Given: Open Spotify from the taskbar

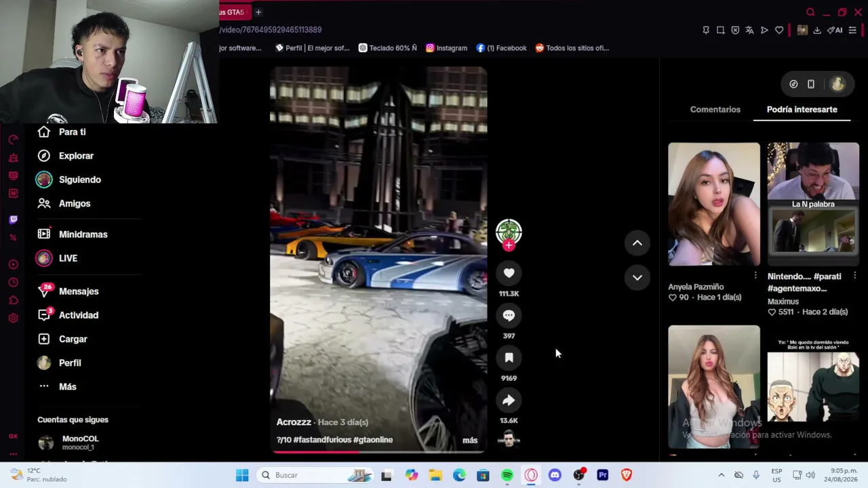Looking at the screenshot, I should [x=507, y=475].
